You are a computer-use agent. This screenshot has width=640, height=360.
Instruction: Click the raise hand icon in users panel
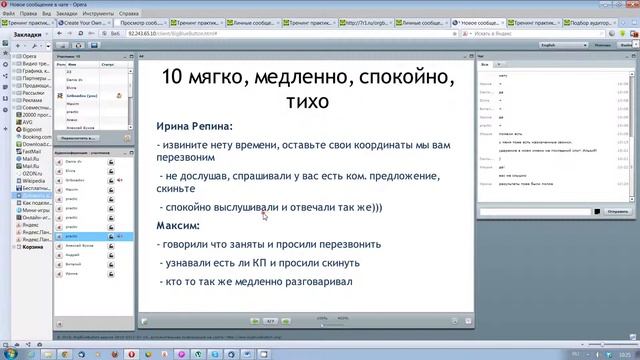[127, 138]
